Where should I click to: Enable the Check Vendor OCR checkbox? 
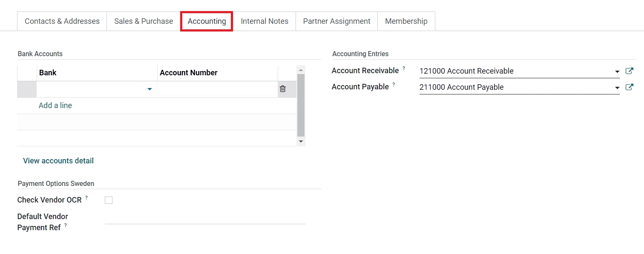tap(109, 200)
